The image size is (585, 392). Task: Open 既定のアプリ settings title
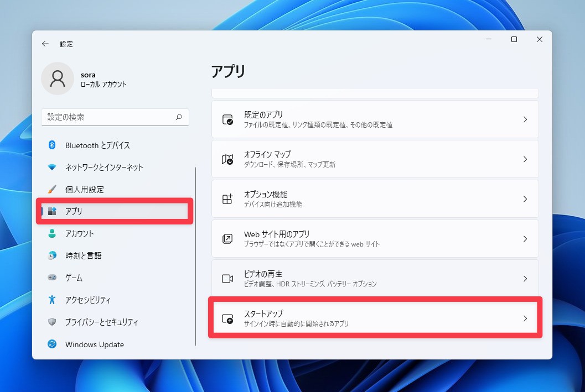[x=263, y=115]
